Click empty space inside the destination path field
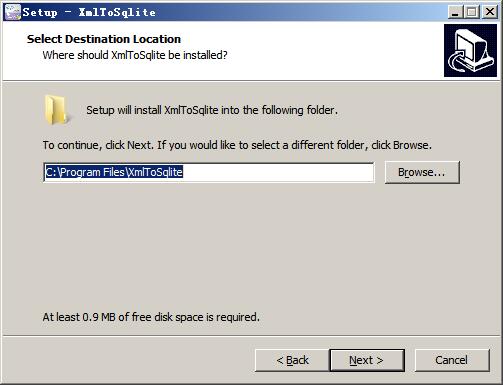 [278, 172]
